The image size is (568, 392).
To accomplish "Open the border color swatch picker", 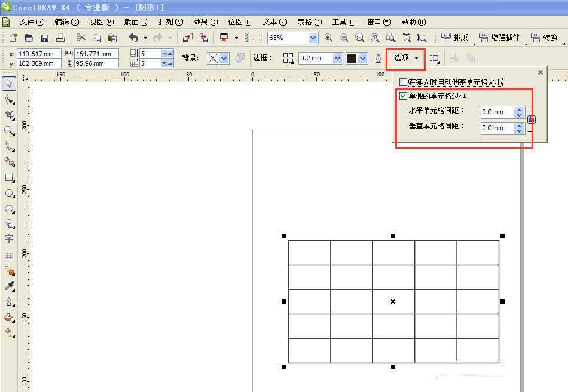I will pos(361,58).
